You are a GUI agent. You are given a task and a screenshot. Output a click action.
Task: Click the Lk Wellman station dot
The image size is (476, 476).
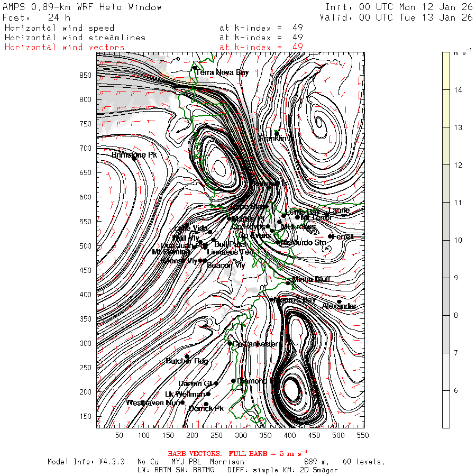coord(208,394)
